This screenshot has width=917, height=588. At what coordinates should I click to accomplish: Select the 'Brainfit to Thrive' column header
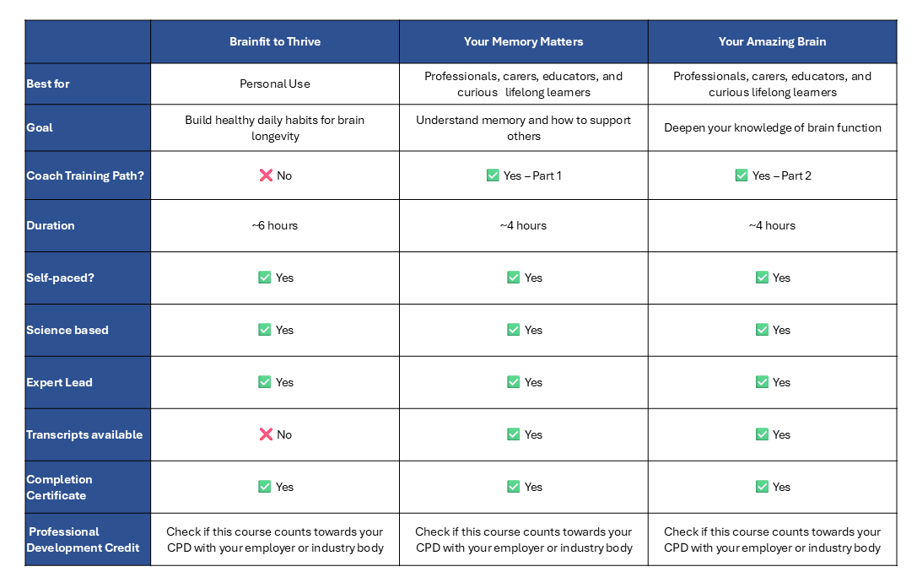coord(275,41)
